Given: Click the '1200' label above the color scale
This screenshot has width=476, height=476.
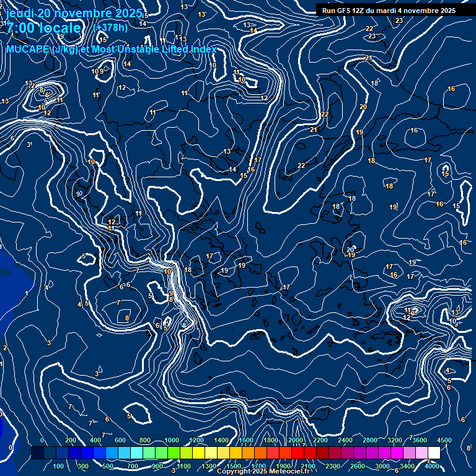Looking at the screenshot, I should point(196,440).
